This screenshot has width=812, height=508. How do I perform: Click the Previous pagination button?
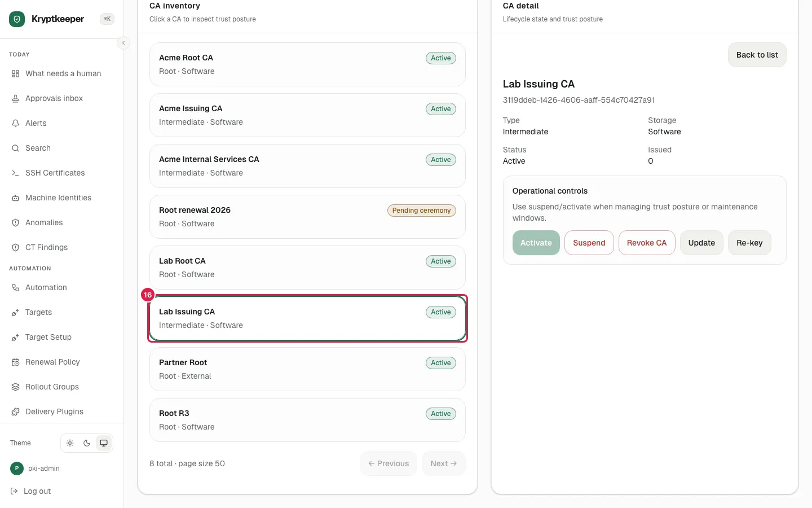[x=389, y=463]
